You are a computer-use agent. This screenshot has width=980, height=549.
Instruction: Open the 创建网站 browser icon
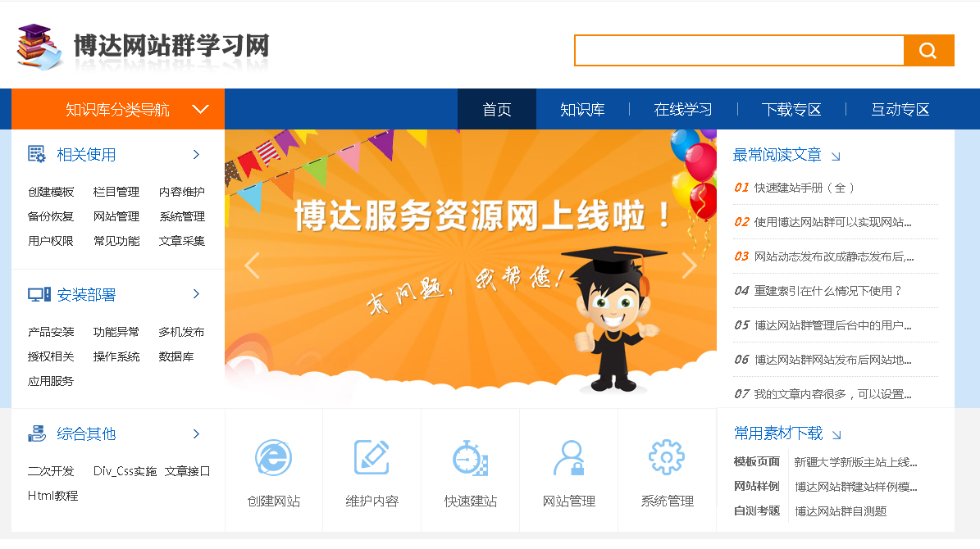pyautogui.click(x=274, y=458)
